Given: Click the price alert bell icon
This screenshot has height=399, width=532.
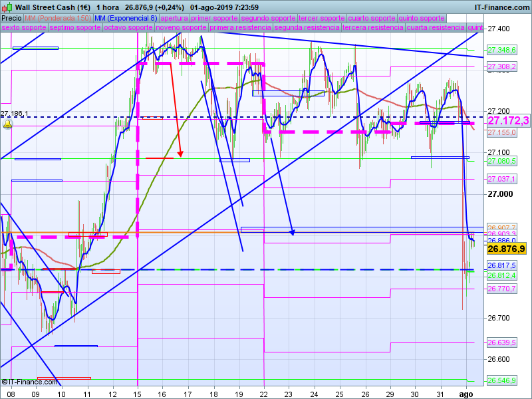Looking at the screenshot, I should point(7,124).
